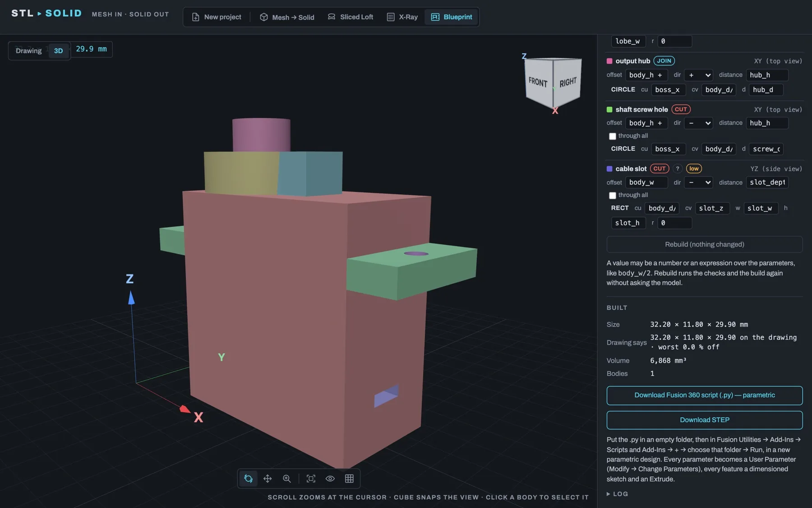
Task: Click the JOIN badge on output hub
Action: [664, 61]
